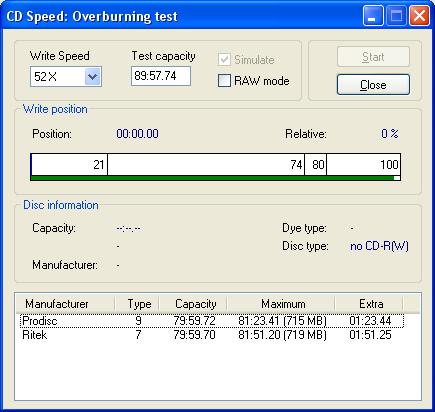Click the 80 marker on position bar
Image resolution: width=435 pixels, height=412 pixels.
click(318, 165)
